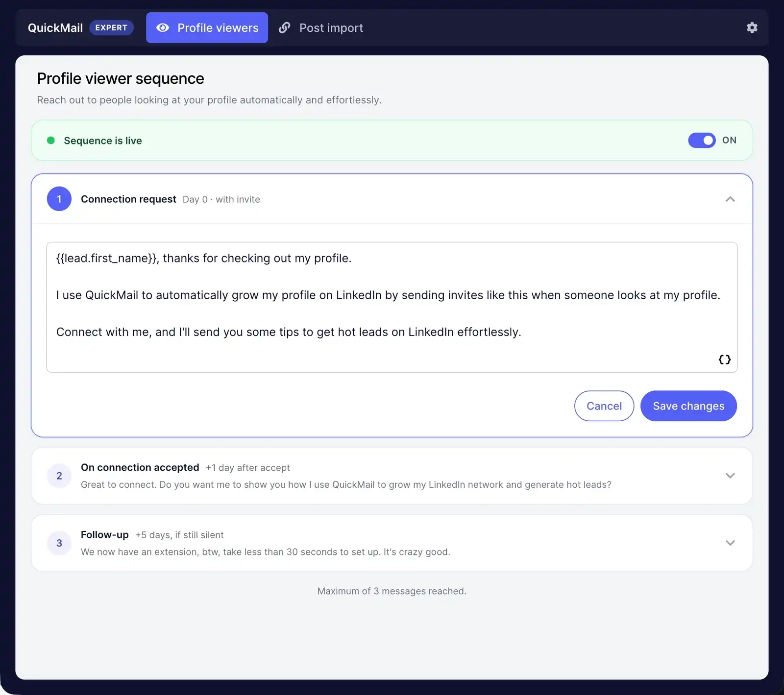Click the green live status dot
This screenshot has width=784, height=695.
pyautogui.click(x=50, y=141)
